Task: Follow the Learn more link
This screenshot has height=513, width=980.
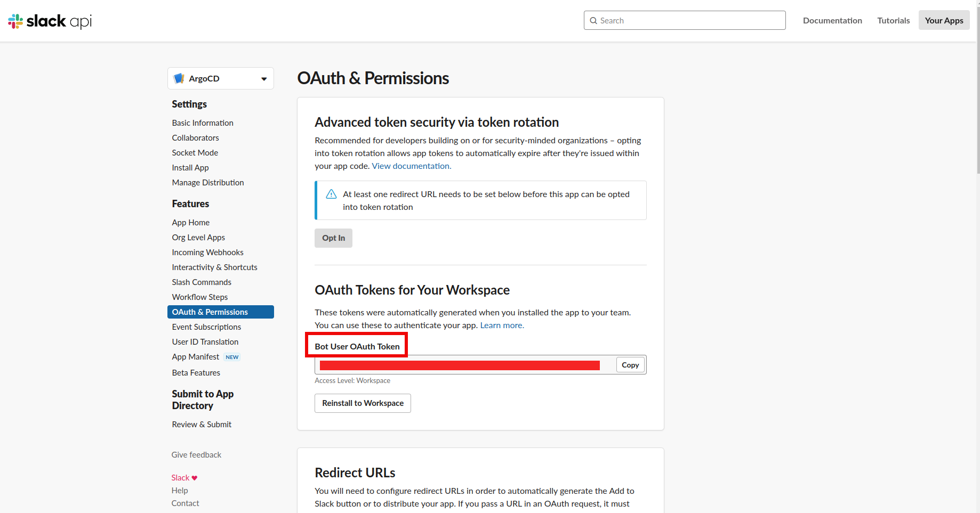Action: pos(502,325)
